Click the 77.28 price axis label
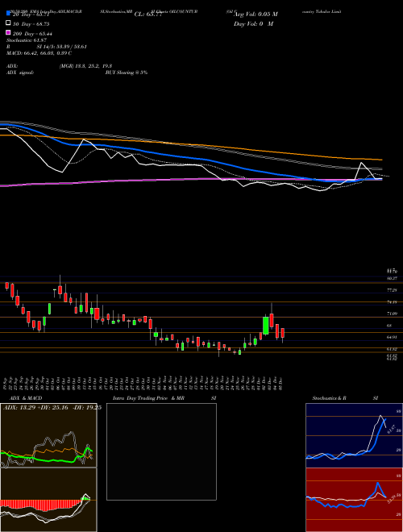Viewport: 403px width, 532px height. click(392, 290)
